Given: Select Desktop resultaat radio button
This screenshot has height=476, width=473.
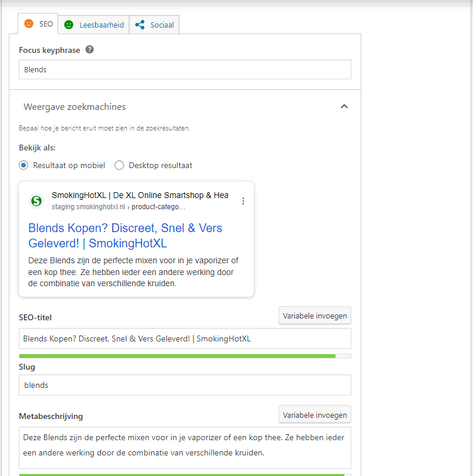Looking at the screenshot, I should point(119,165).
